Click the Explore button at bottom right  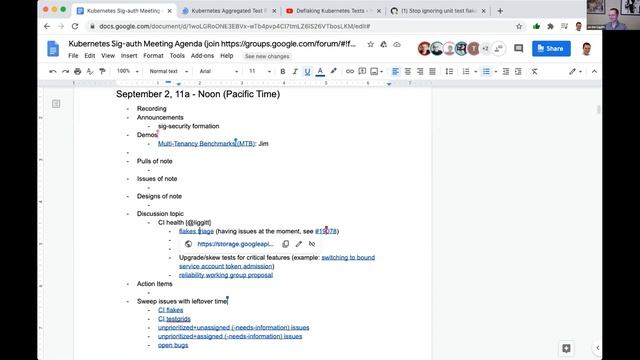click(x=566, y=348)
